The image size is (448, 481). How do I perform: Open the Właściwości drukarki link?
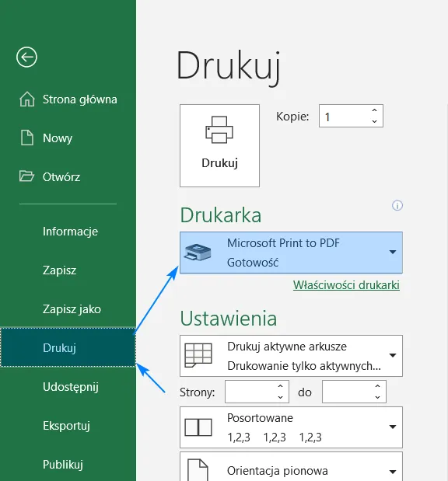click(x=346, y=285)
